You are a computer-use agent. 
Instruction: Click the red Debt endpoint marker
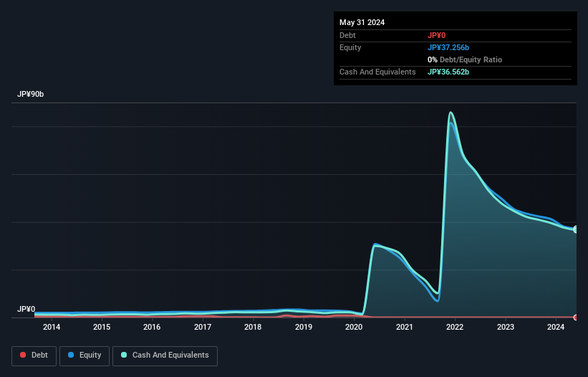click(576, 318)
